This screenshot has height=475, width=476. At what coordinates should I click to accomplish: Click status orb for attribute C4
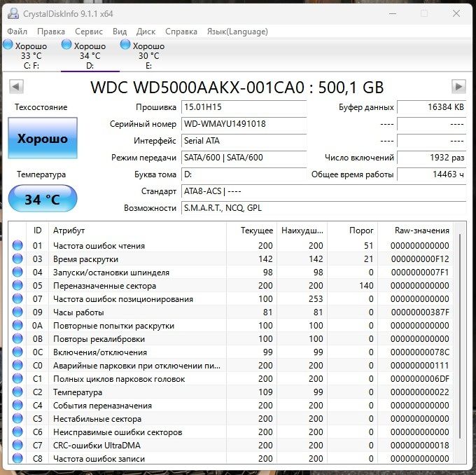(17, 406)
